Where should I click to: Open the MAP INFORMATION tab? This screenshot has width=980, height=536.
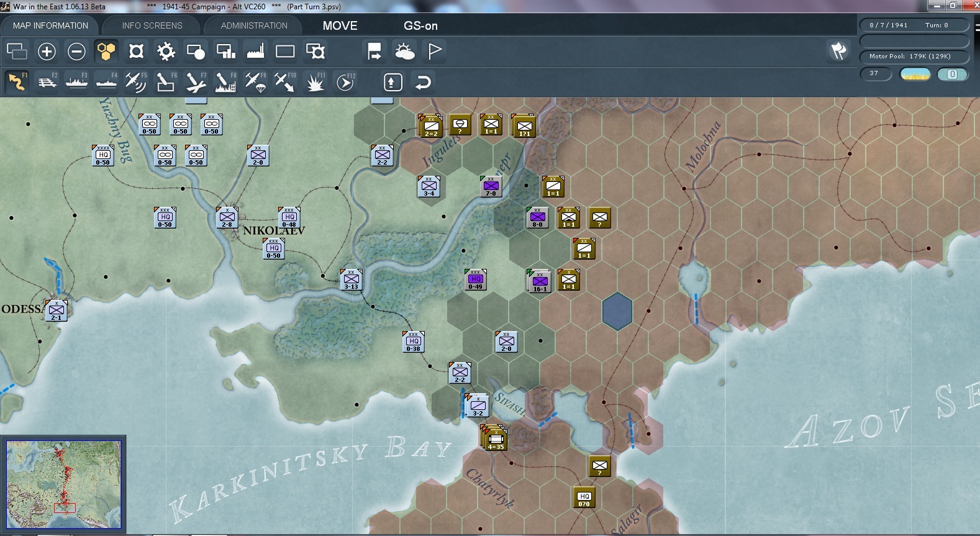coord(50,25)
